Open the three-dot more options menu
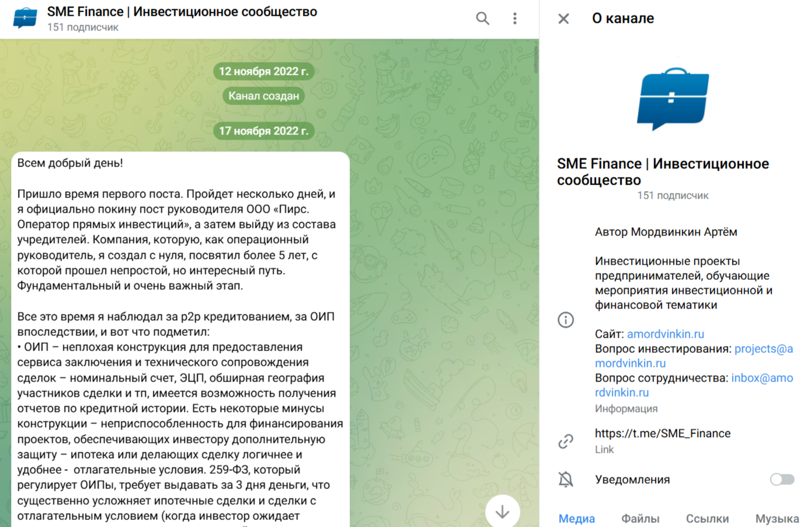Image resolution: width=812 pixels, height=527 pixels. click(x=515, y=19)
